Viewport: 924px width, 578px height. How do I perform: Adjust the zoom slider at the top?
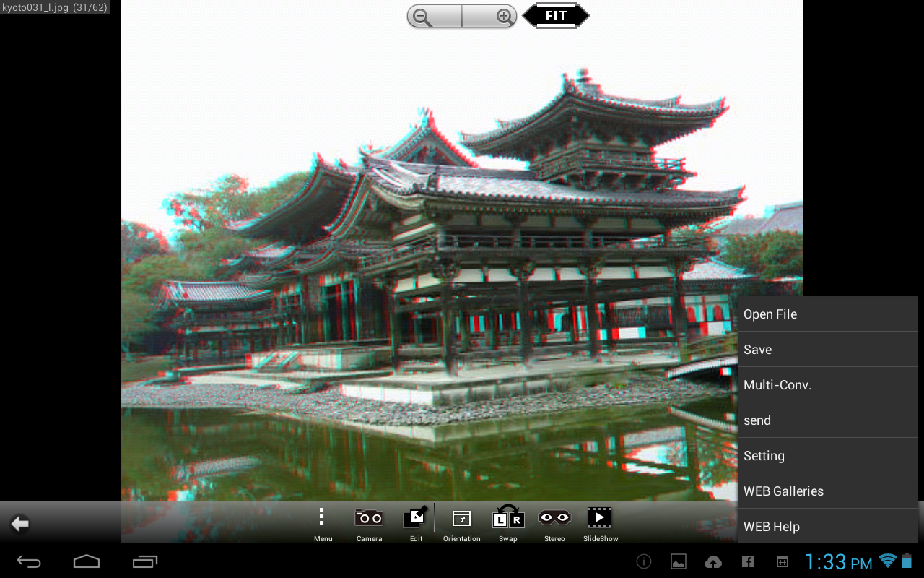[x=462, y=15]
